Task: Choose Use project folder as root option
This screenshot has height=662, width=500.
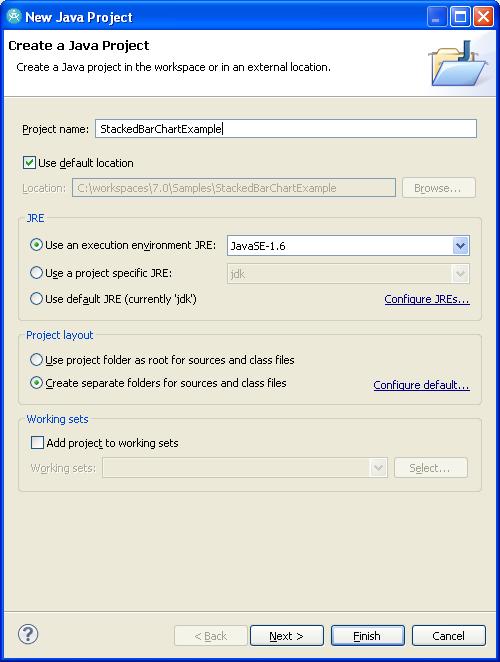Action: tap(36, 360)
